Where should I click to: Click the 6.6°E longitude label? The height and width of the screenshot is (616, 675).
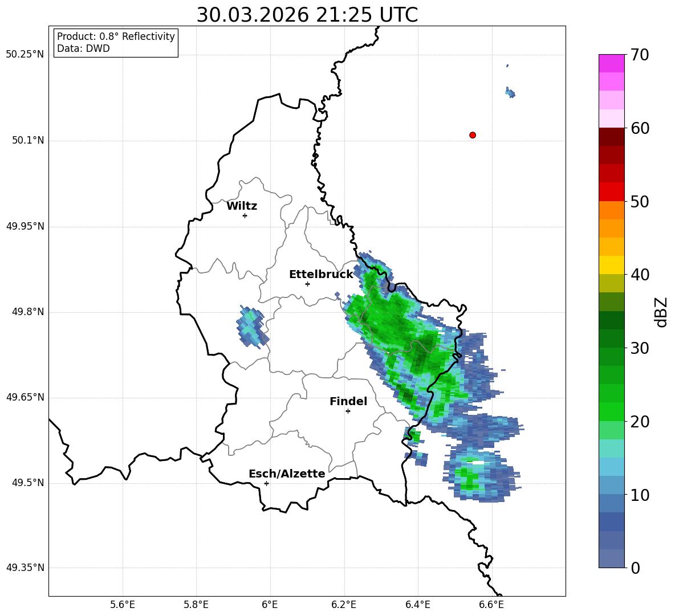(491, 605)
